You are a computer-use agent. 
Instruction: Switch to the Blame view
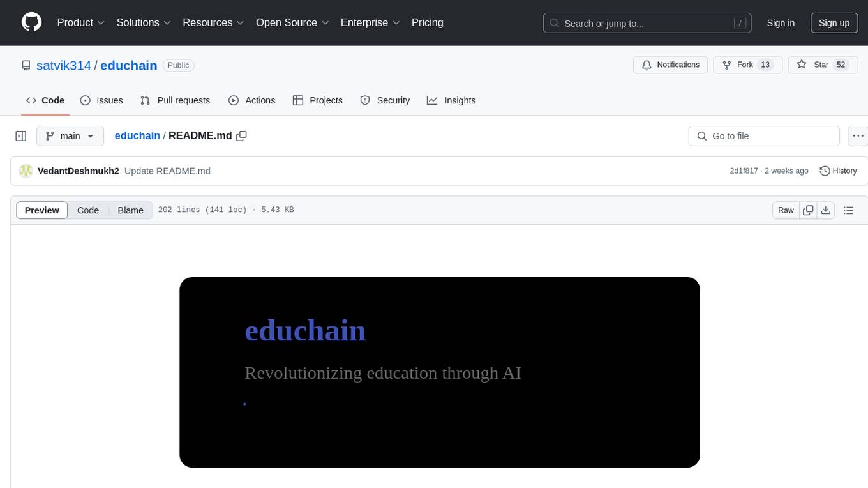click(131, 210)
